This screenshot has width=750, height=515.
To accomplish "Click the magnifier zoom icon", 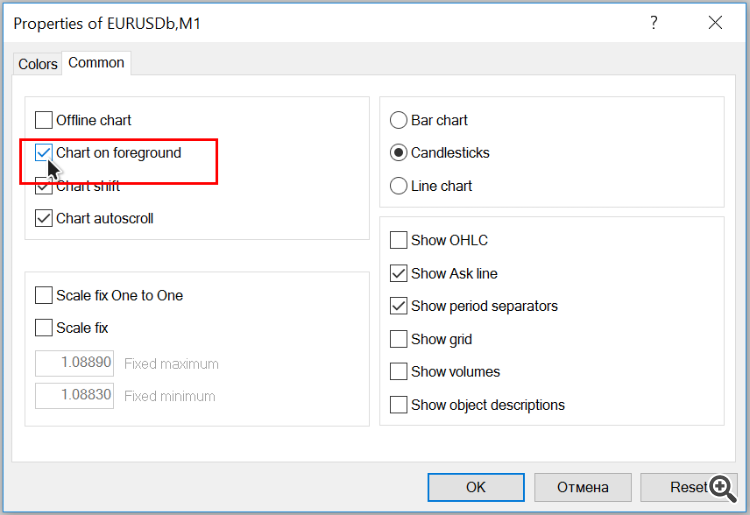I will [721, 487].
